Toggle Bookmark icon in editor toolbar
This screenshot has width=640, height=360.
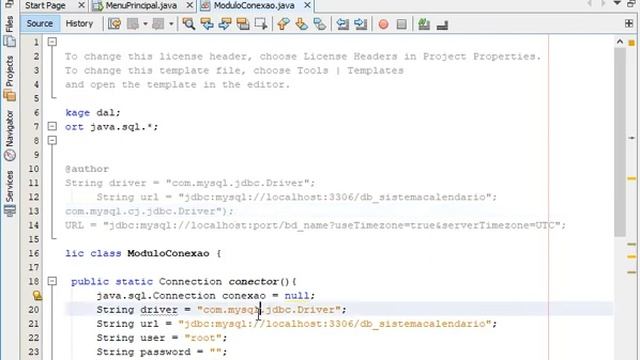(320, 24)
